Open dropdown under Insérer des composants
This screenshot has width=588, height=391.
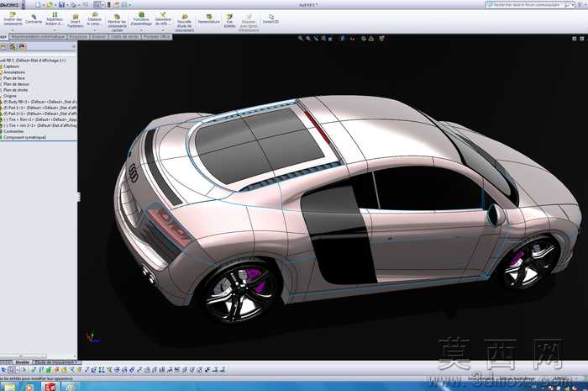pyautogui.click(x=13, y=29)
